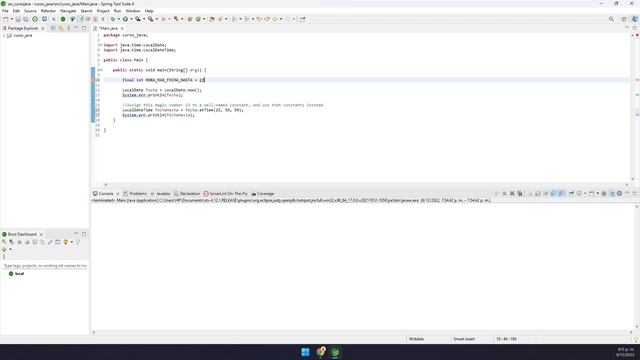
Task: Click the Coverage run toolbar icon
Action: coord(138,19)
